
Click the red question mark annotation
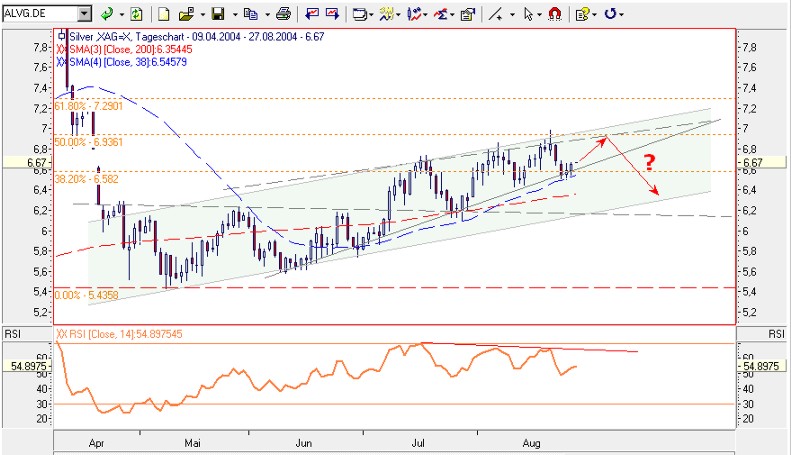click(649, 162)
